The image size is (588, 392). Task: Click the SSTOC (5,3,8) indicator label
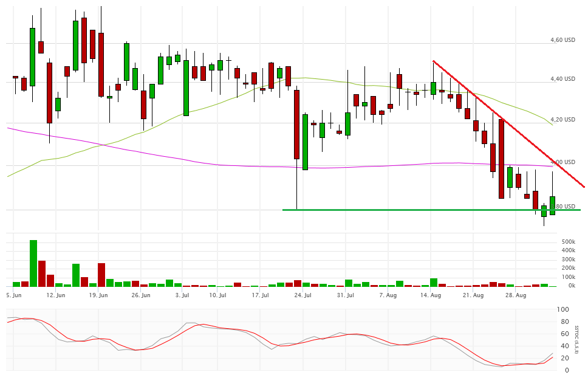(x=577, y=340)
